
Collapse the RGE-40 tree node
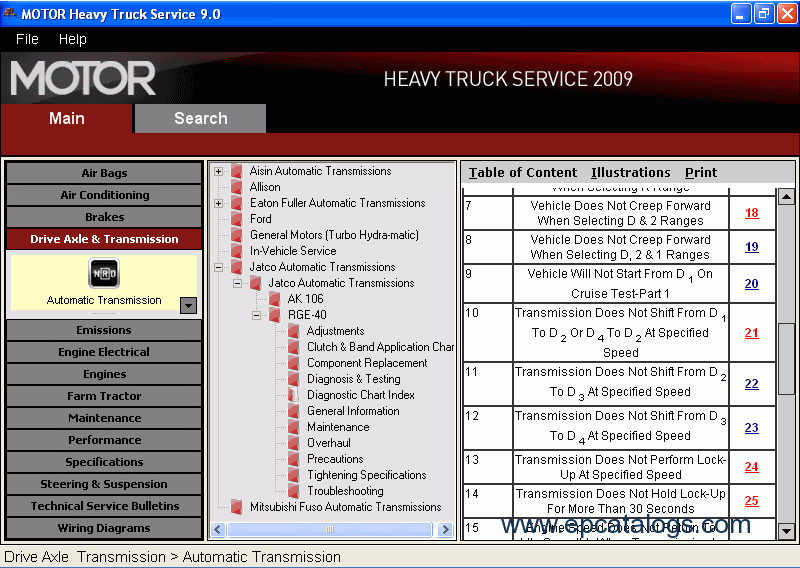tap(256, 315)
